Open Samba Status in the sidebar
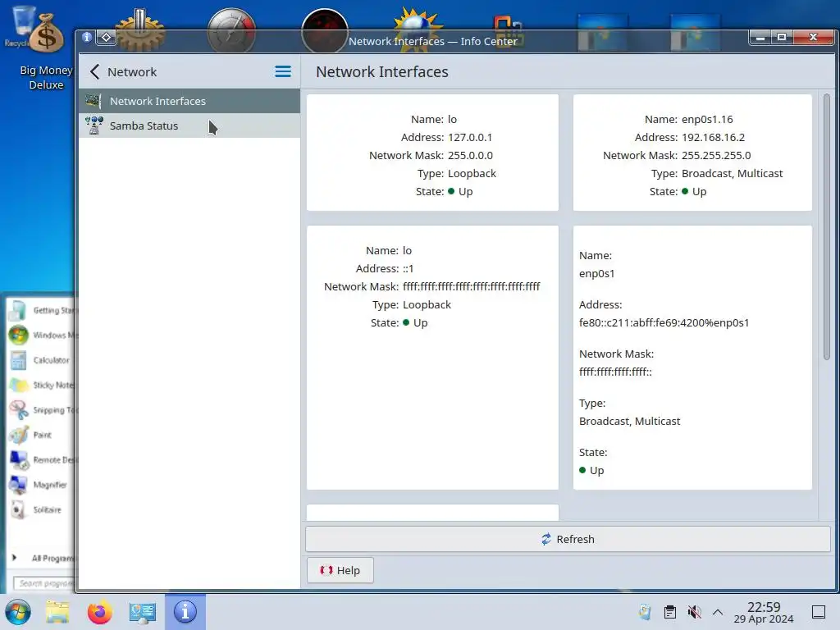Viewport: 840px width, 630px height. click(189, 126)
